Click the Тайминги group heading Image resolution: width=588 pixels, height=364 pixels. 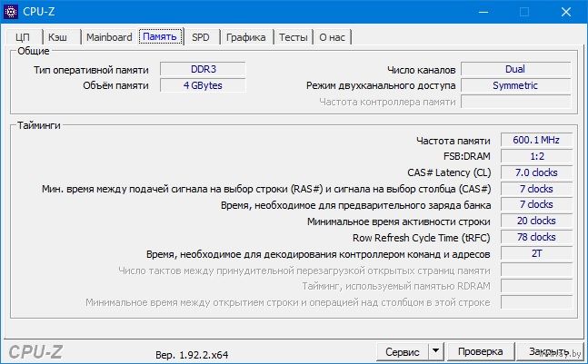tap(39, 125)
